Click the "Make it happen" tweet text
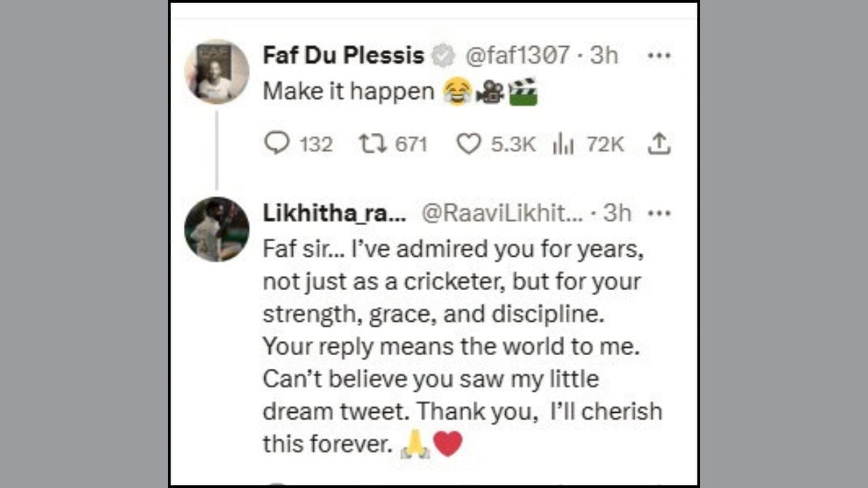The height and width of the screenshot is (488, 868). click(349, 91)
